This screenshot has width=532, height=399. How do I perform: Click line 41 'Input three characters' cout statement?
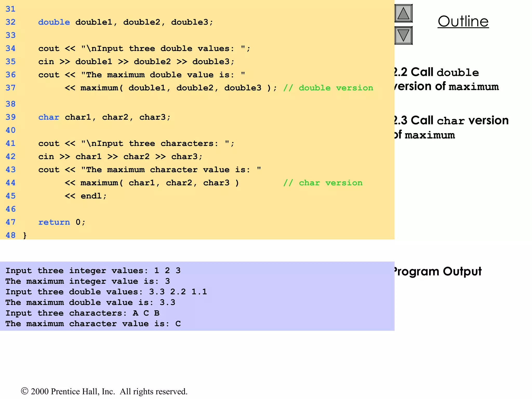[x=136, y=144]
